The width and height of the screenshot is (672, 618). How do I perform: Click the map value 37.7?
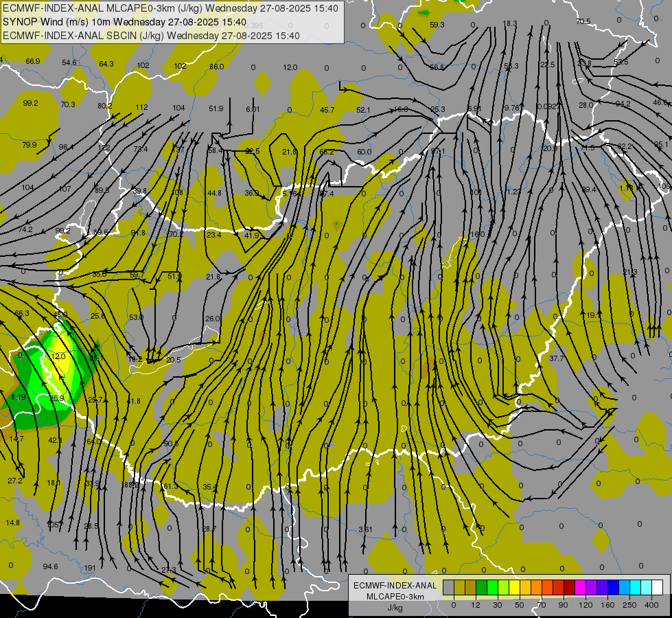pos(556,358)
